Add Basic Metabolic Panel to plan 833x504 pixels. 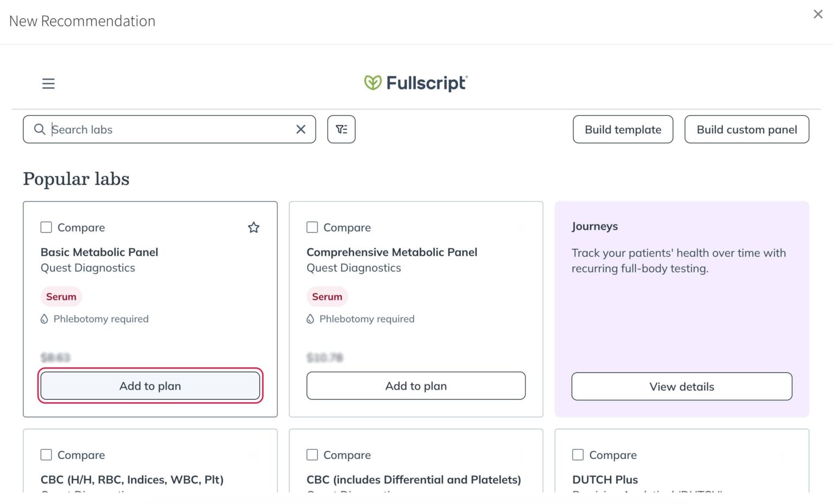(150, 385)
